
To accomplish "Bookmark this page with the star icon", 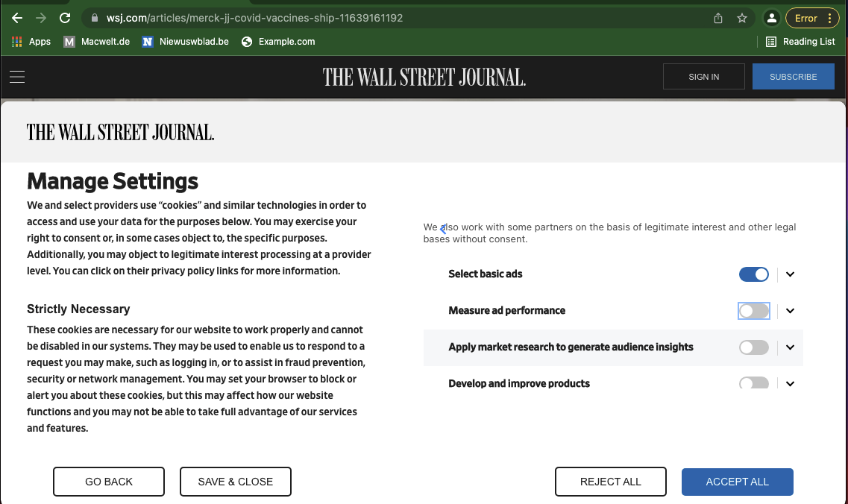I will 742,18.
